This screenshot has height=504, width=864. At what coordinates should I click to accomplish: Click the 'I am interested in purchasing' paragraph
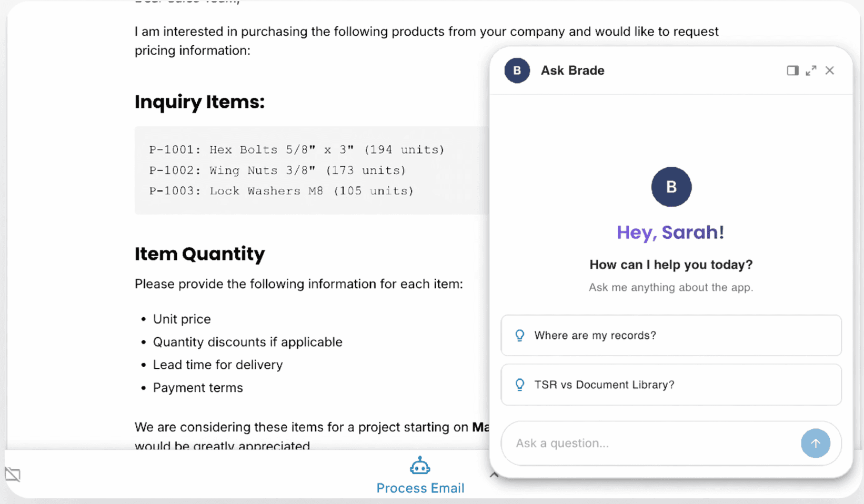pos(426,41)
